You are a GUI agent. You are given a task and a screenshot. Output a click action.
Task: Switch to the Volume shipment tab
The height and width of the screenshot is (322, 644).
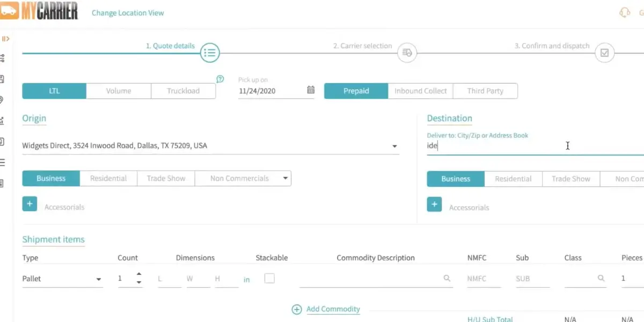pos(119,91)
